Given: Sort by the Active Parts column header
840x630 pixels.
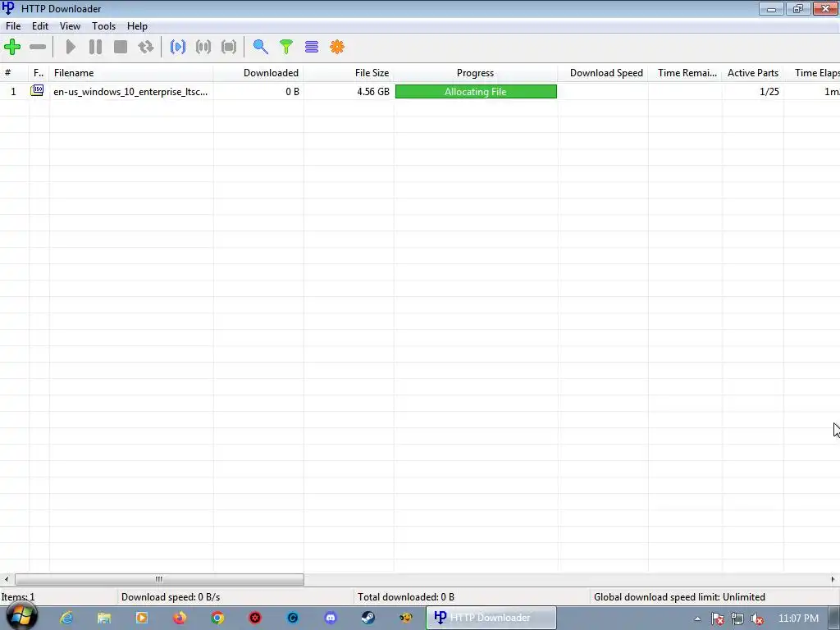Looking at the screenshot, I should point(753,73).
